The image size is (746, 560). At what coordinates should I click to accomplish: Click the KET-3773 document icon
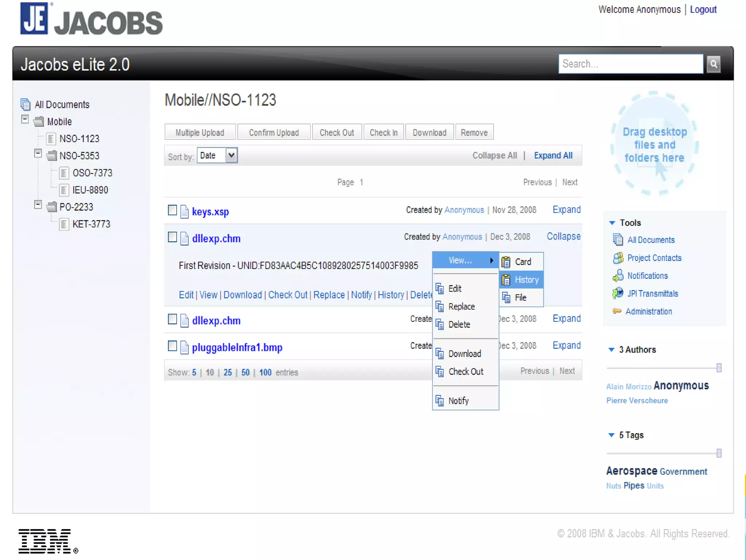(x=64, y=224)
